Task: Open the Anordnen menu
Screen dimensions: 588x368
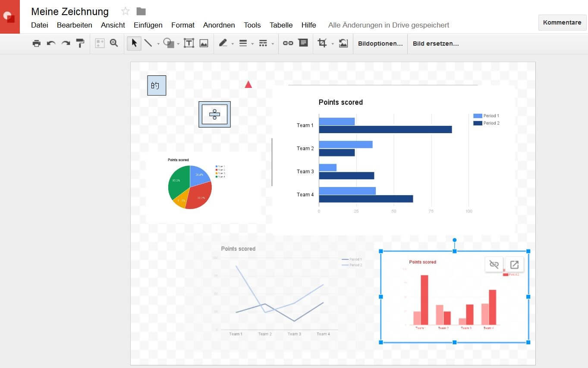Action: pyautogui.click(x=219, y=25)
